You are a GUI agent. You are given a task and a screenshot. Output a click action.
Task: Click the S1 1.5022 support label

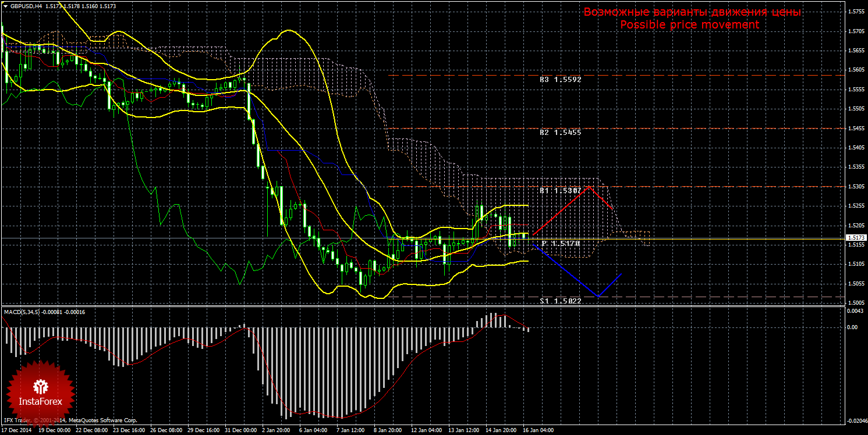560,301
